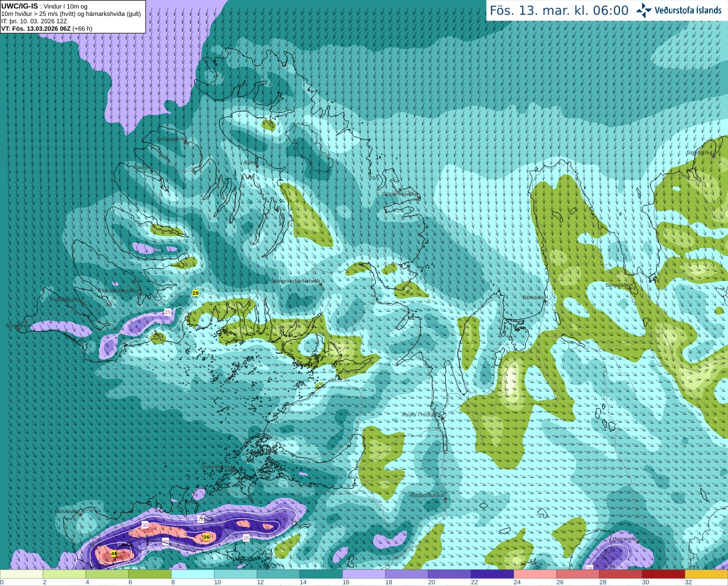Viewport: 728px width, 586px height.
Task: Click the Flateyri station label
Action: pyautogui.click(x=142, y=167)
